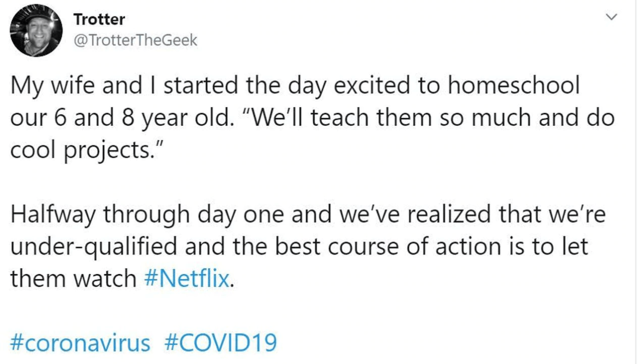The width and height of the screenshot is (638, 364).
Task: Open the tweet options chevron menu
Action: [x=613, y=18]
